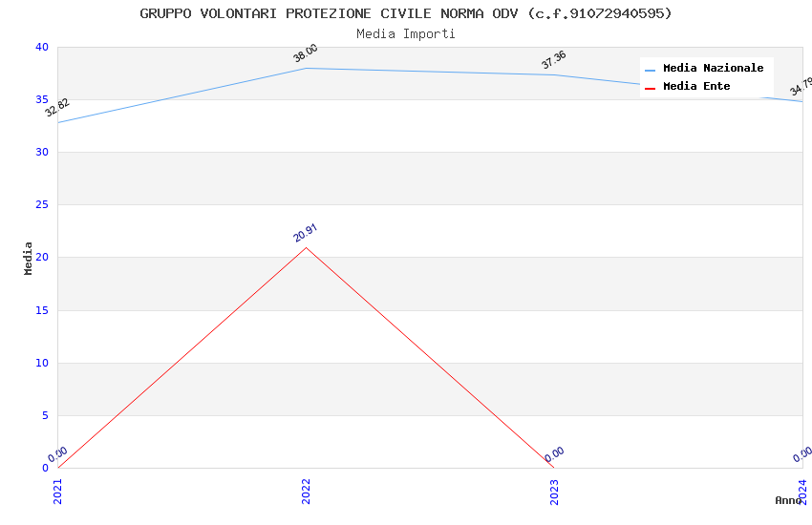Click the 37.36 data label

pos(554,59)
